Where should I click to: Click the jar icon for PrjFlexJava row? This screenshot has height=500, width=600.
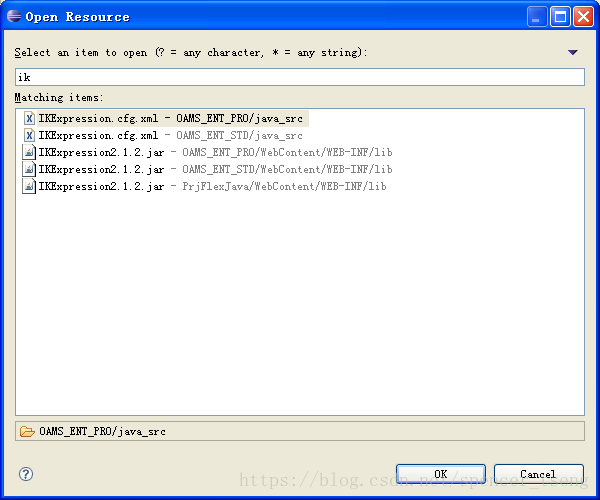point(29,186)
